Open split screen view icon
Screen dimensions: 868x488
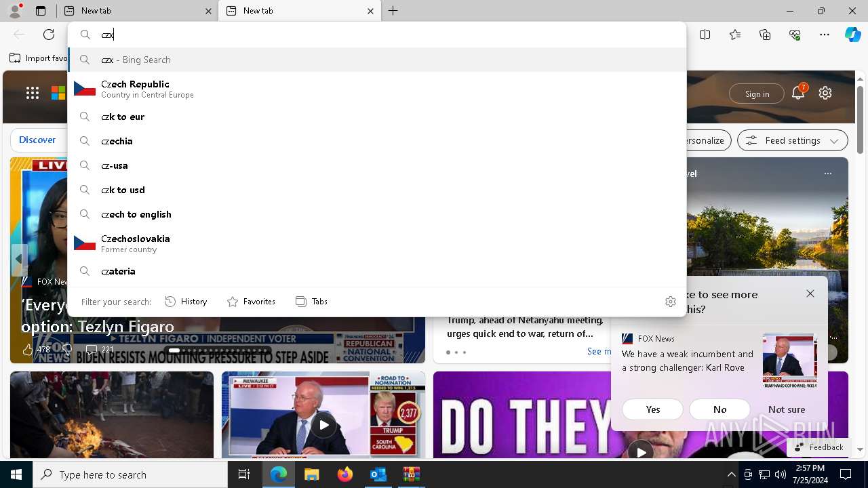tap(705, 35)
